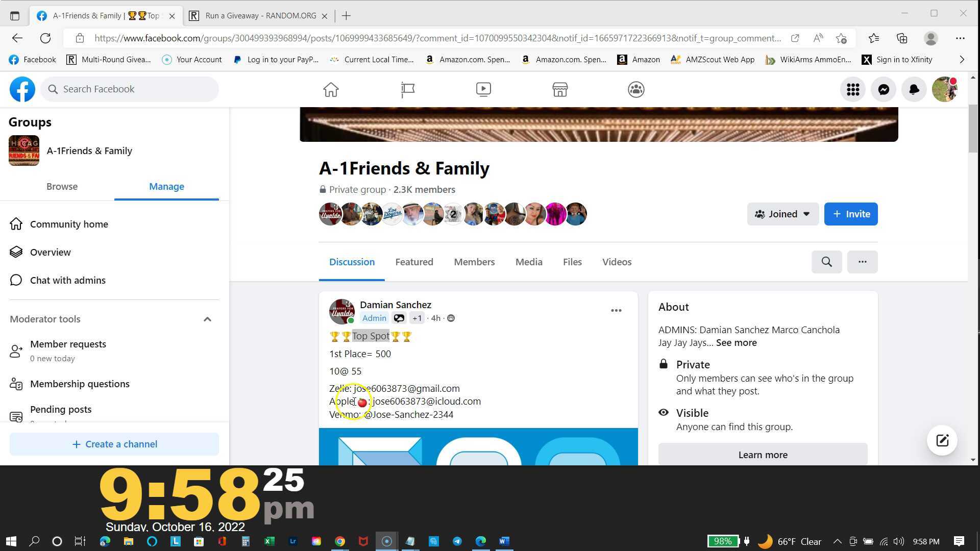Switch to the Browse tab
This screenshot has width=980, height=551.
62,186
